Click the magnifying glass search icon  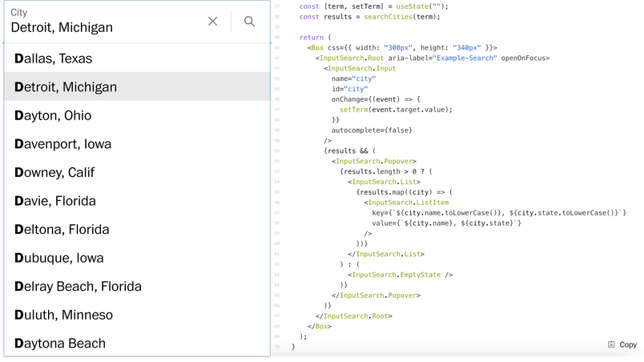[x=249, y=22]
